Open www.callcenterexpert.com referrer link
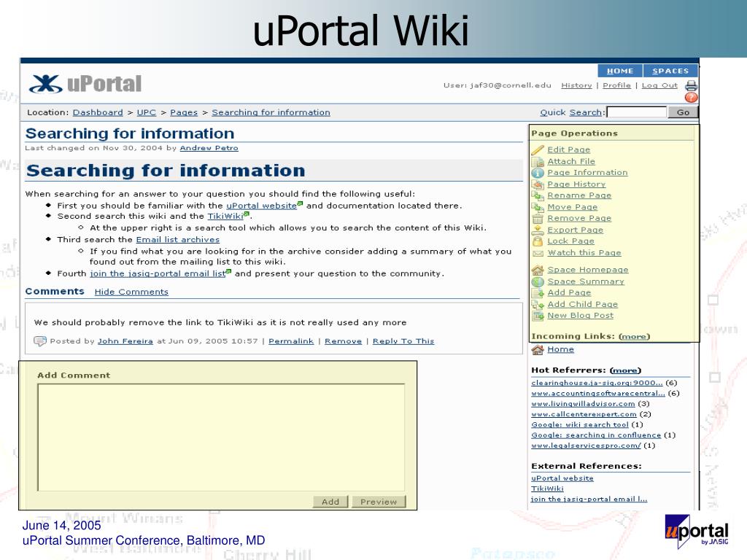Screen dimensions: 747x560 (x=584, y=414)
